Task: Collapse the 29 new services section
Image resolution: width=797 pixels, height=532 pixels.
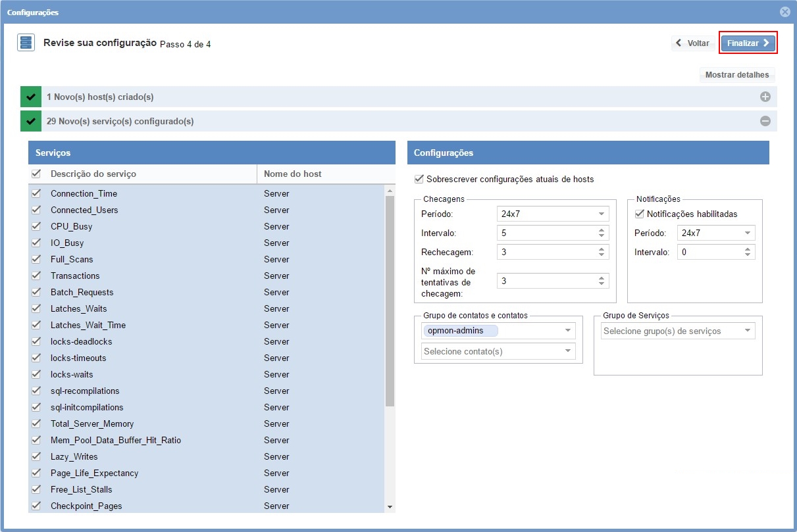Action: tap(765, 121)
